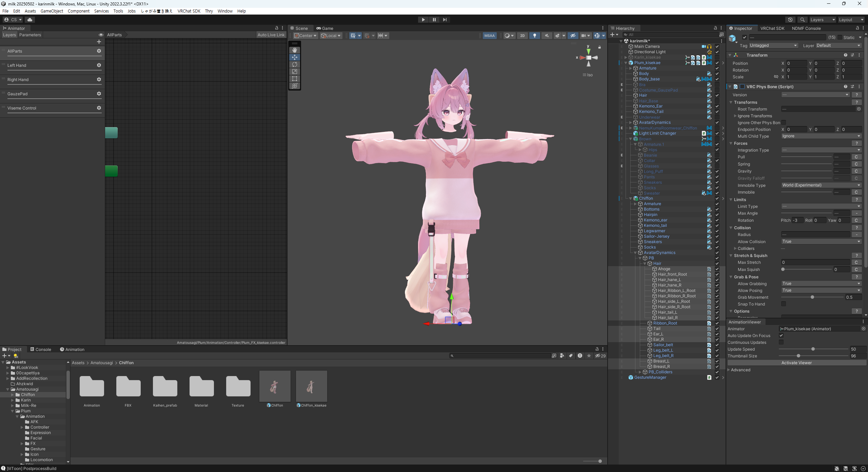
Task: Collapse the Chiffon hierarchy item
Action: point(631,198)
